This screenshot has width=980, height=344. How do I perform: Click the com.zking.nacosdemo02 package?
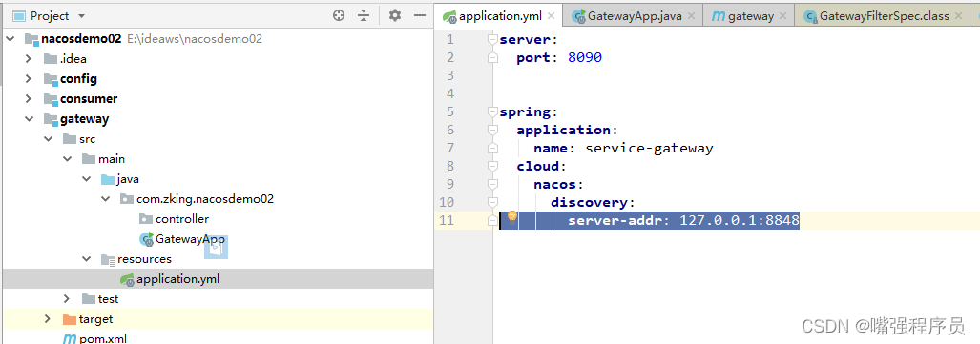pos(205,199)
